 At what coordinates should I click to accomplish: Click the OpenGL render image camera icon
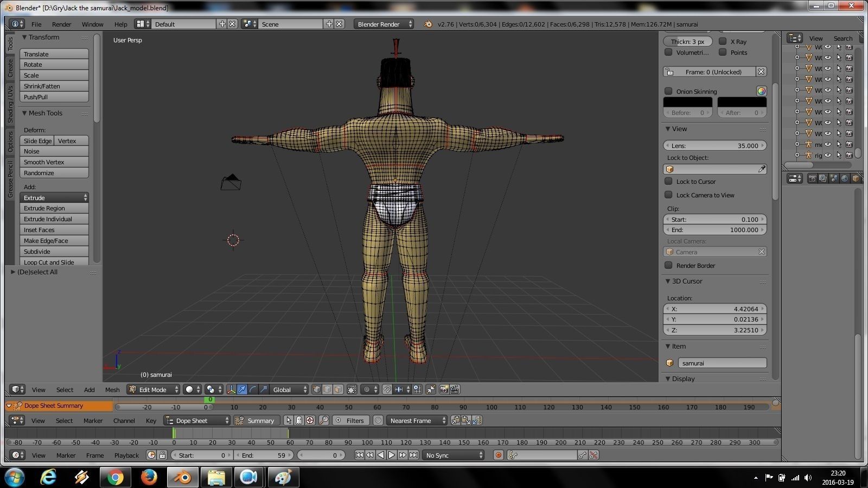pyautogui.click(x=444, y=389)
